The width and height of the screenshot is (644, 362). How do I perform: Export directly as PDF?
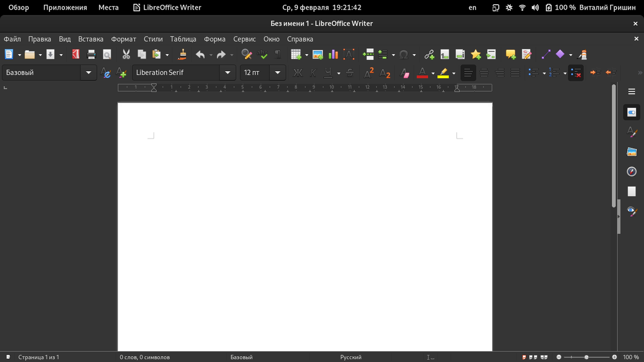tap(76, 54)
